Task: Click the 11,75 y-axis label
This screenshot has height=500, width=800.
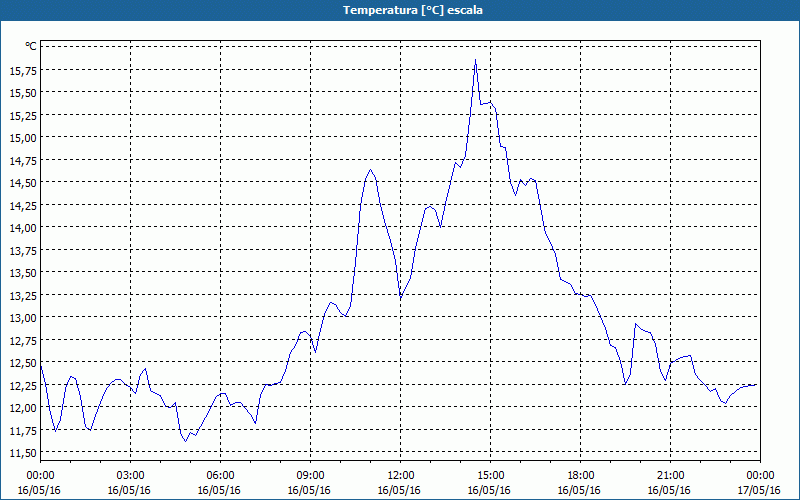Action: click(x=23, y=430)
